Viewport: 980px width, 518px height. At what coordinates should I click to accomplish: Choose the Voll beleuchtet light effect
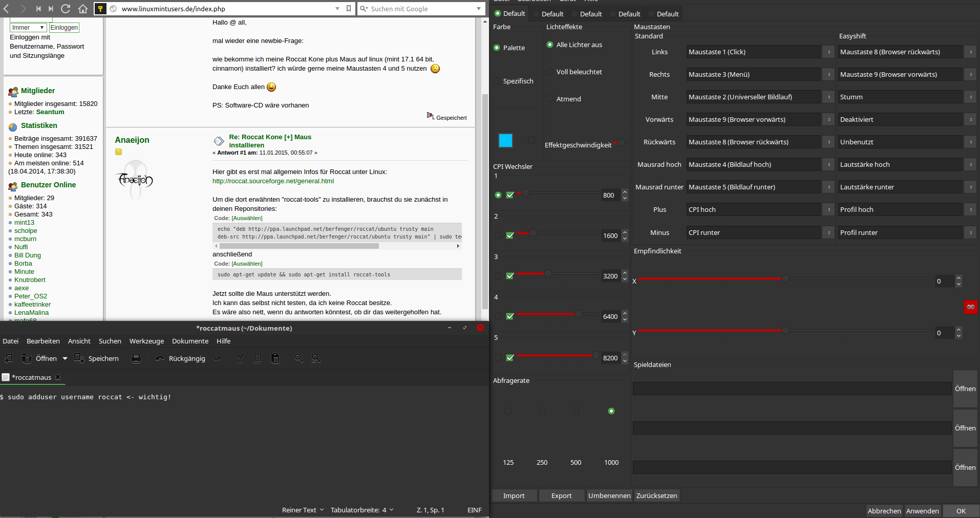pos(550,72)
